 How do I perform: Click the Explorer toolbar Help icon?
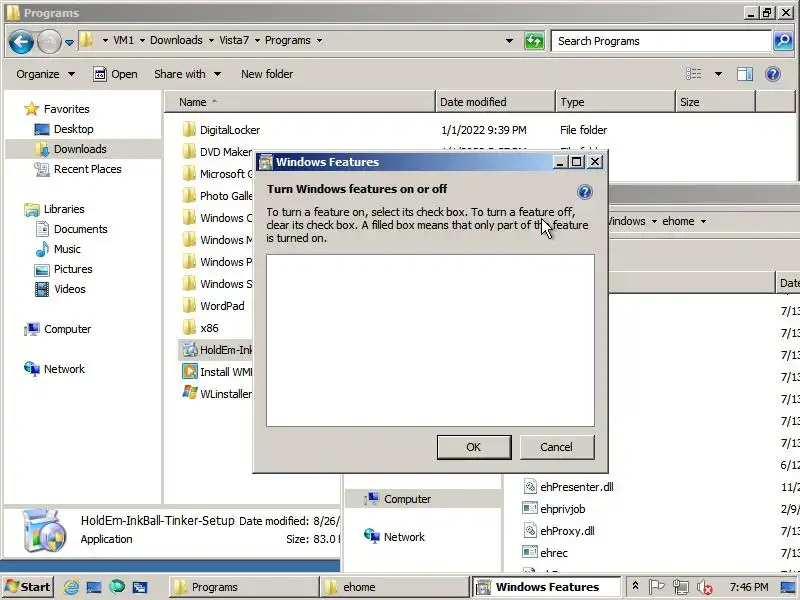tap(773, 74)
